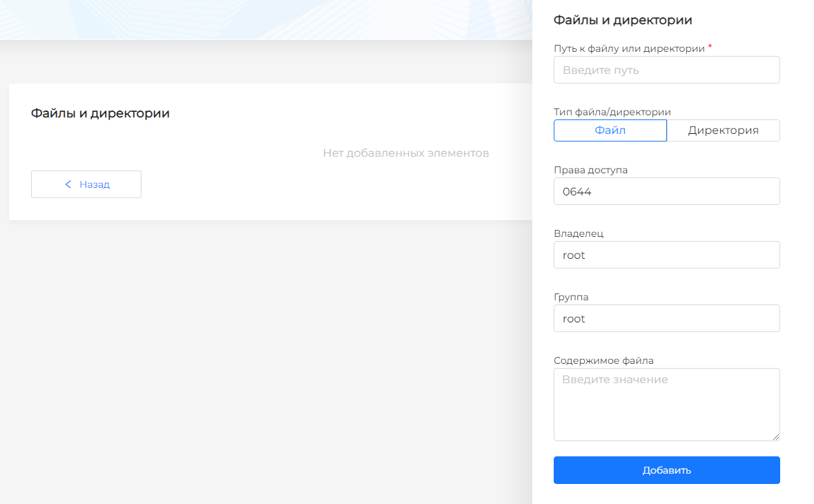
Task: Click the resize handle of the Содержимое файла textarea
Action: 776,437
